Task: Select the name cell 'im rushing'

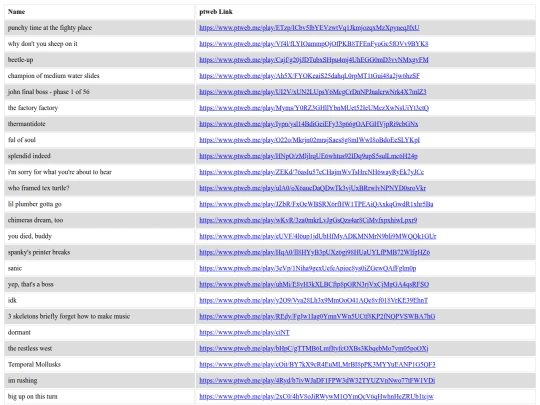Action: click(100, 380)
